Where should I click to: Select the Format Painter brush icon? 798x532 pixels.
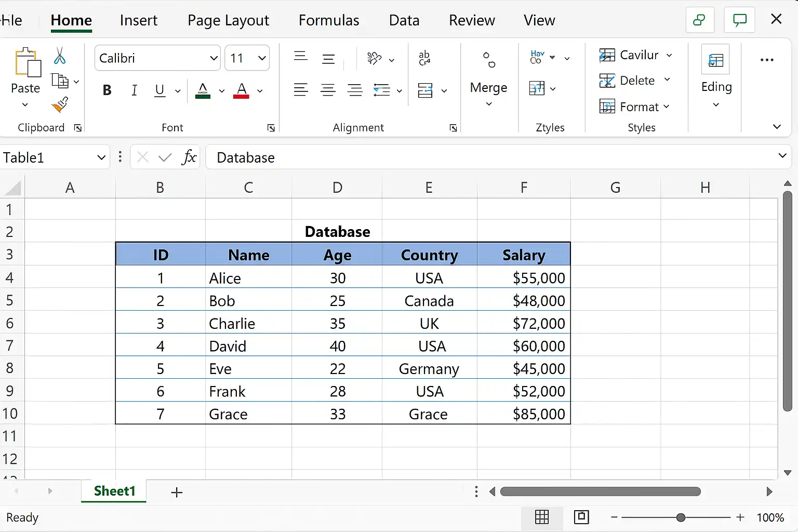tap(60, 104)
